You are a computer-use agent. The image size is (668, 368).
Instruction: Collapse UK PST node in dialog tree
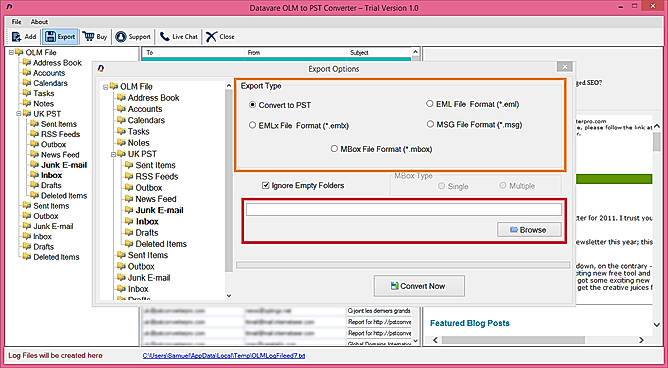(x=113, y=154)
